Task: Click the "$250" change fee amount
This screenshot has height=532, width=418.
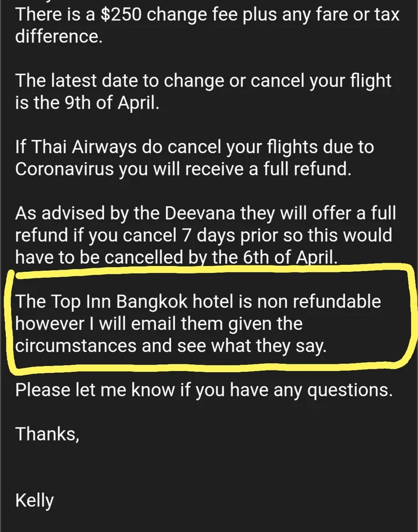Action: [x=121, y=15]
